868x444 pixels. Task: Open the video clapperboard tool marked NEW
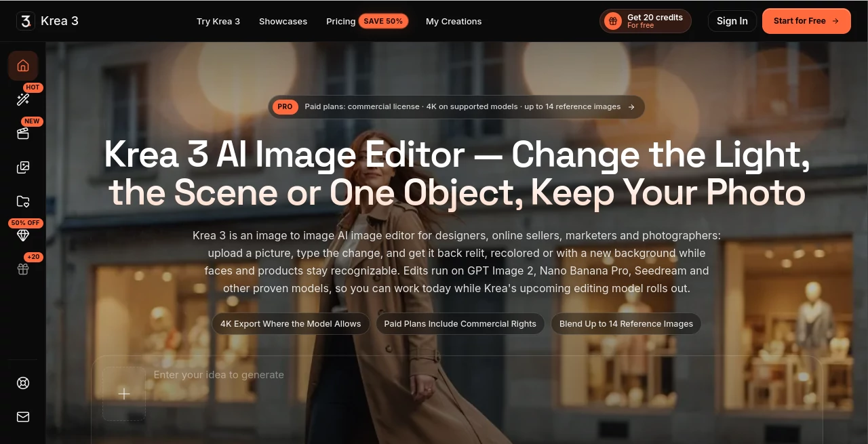[23, 134]
